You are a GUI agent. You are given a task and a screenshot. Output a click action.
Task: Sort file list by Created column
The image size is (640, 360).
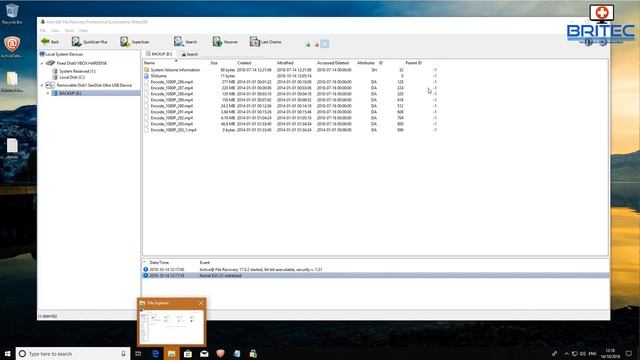(x=255, y=63)
